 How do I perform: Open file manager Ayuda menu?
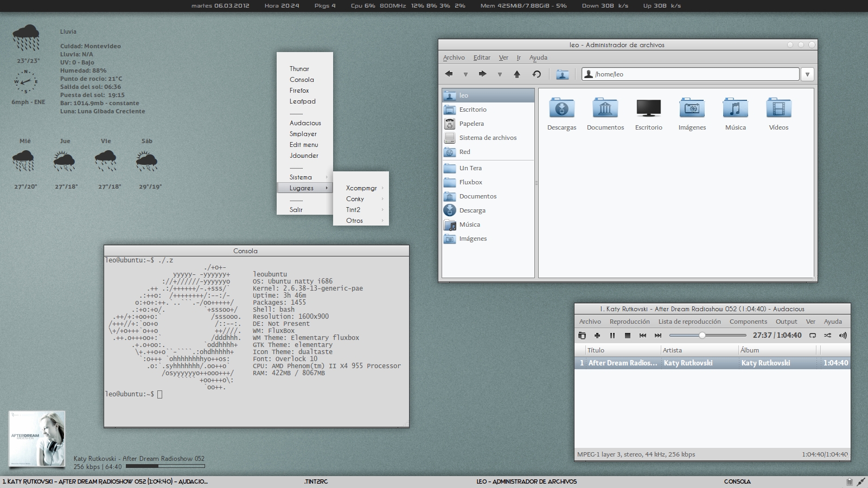[x=538, y=57]
